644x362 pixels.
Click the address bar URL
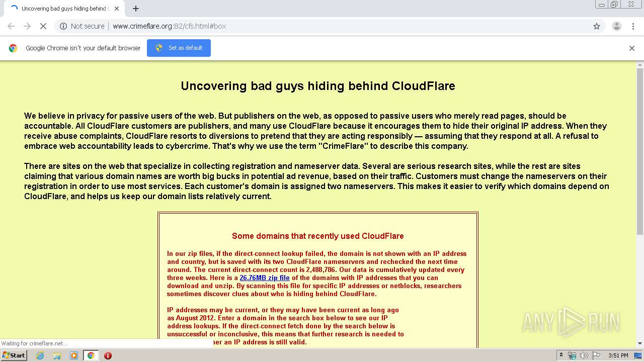coord(169,26)
